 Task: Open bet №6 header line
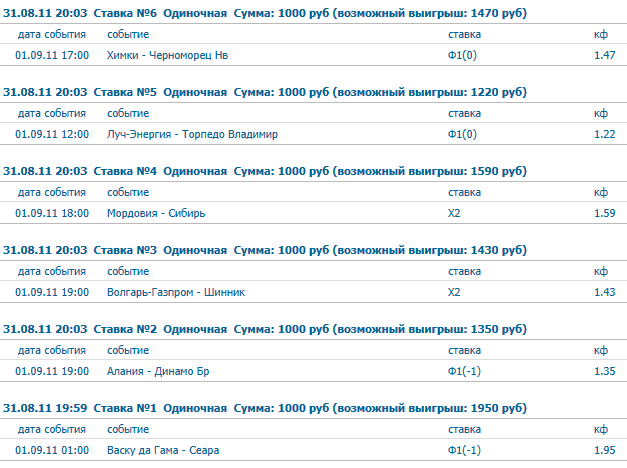tap(265, 13)
